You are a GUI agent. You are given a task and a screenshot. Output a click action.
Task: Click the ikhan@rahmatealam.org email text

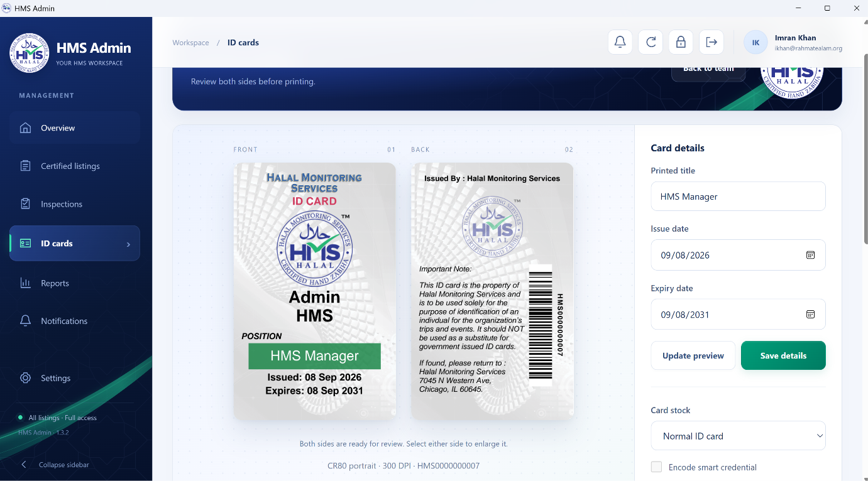[x=808, y=48]
